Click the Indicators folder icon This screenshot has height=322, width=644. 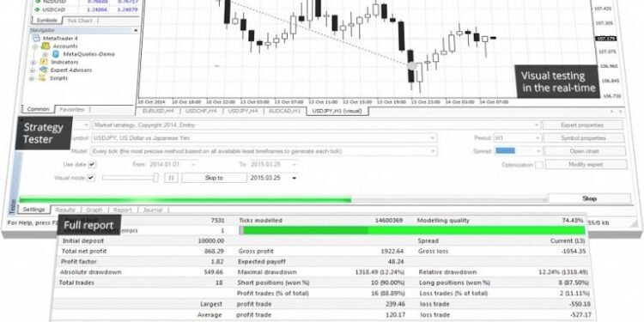pyautogui.click(x=44, y=62)
